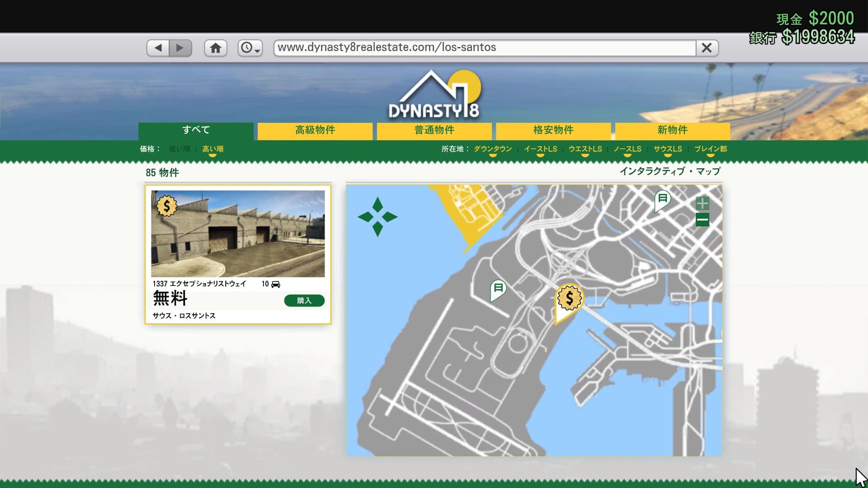Image resolution: width=868 pixels, height=488 pixels.
Task: Click the green 購入 button
Action: 304,300
